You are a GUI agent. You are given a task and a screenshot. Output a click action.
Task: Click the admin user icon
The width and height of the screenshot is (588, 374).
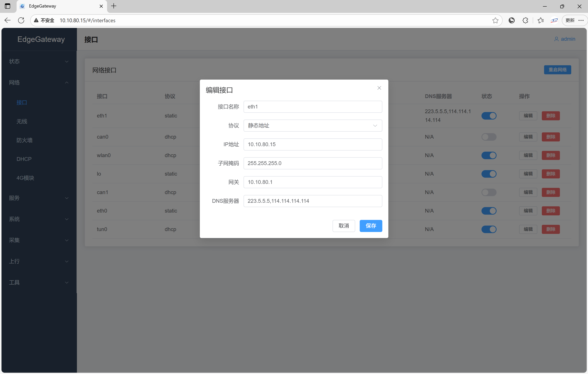556,39
